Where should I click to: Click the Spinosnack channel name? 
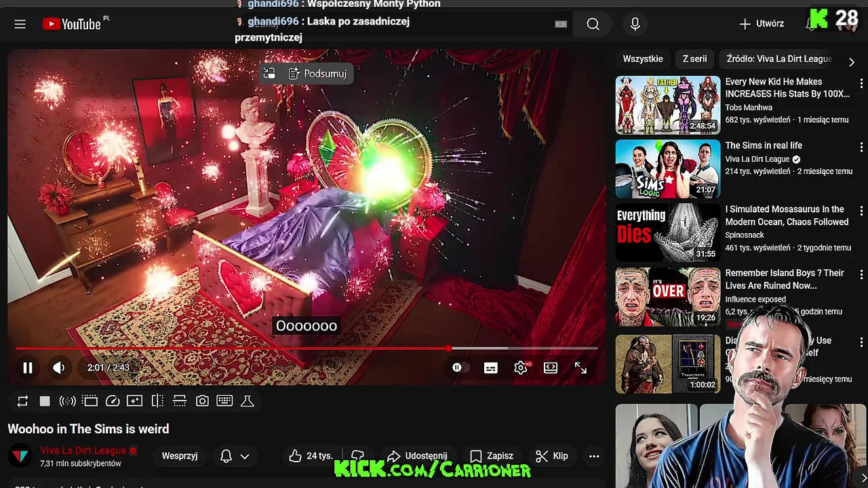pos(745,235)
